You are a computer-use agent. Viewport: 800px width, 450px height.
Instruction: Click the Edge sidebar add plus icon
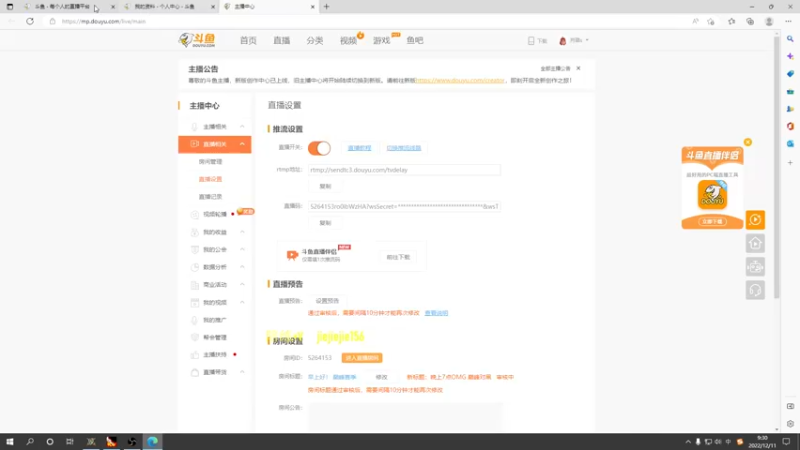click(x=790, y=163)
